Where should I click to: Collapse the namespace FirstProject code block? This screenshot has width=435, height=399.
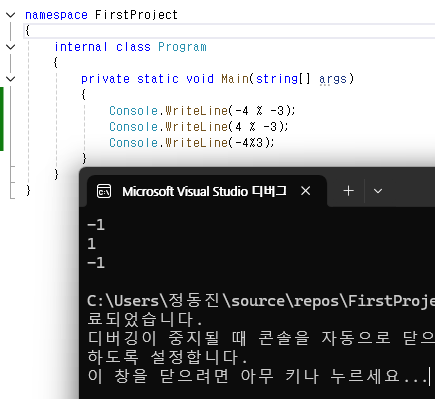coord(11,15)
